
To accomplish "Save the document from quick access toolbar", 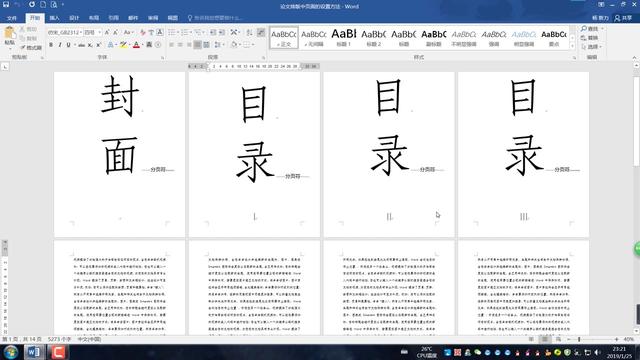I will click(x=6, y=4).
